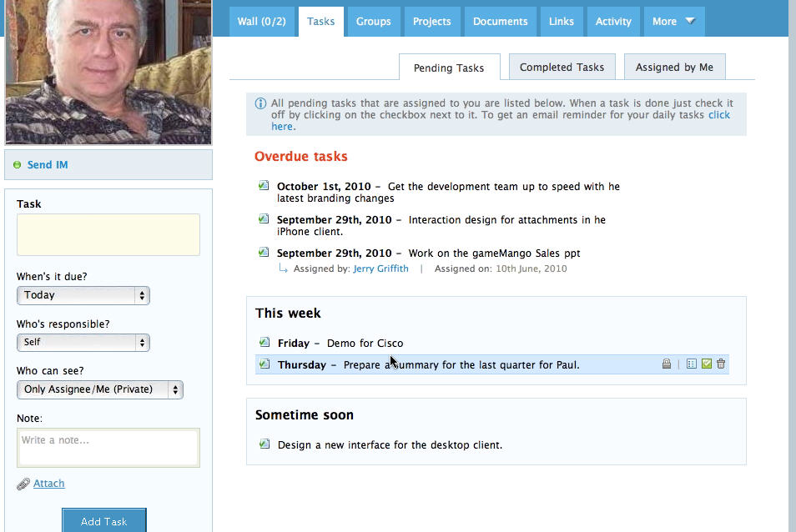The image size is (796, 532).
Task: Click the lock icon on Thursday task
Action: click(x=666, y=364)
